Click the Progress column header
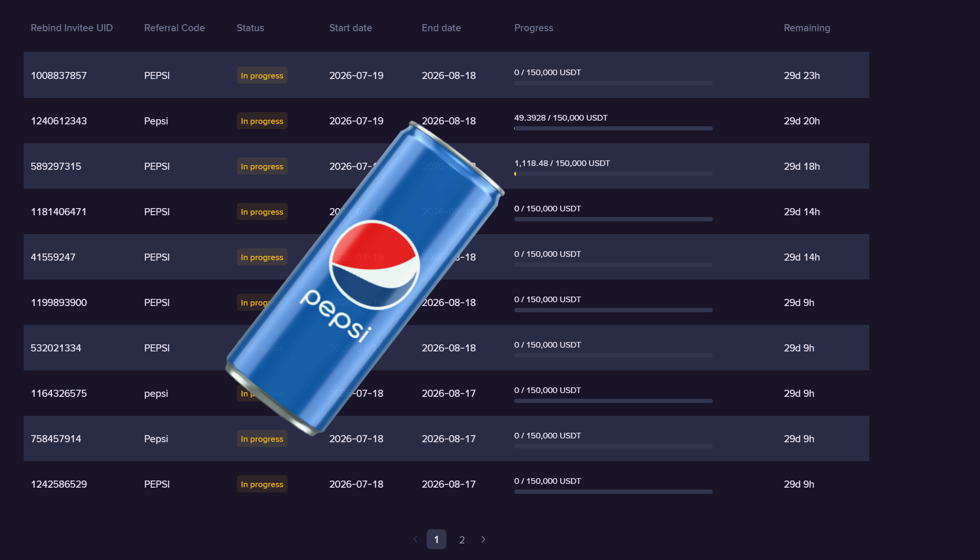Image resolution: width=980 pixels, height=560 pixels. (x=534, y=28)
